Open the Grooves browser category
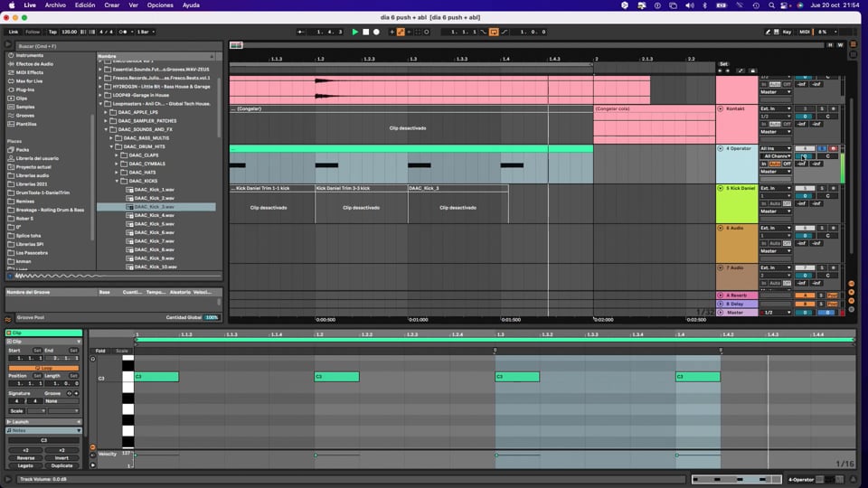 click(x=25, y=116)
